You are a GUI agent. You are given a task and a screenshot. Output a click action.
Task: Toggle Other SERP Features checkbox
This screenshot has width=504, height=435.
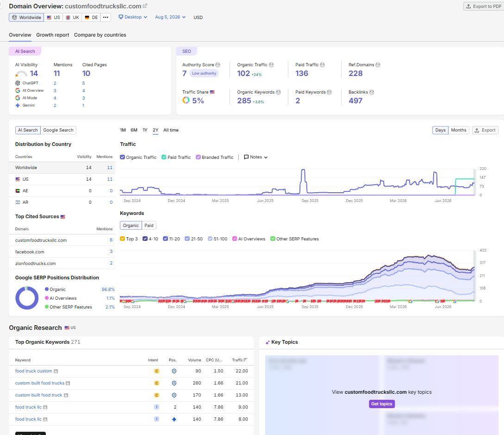click(273, 239)
